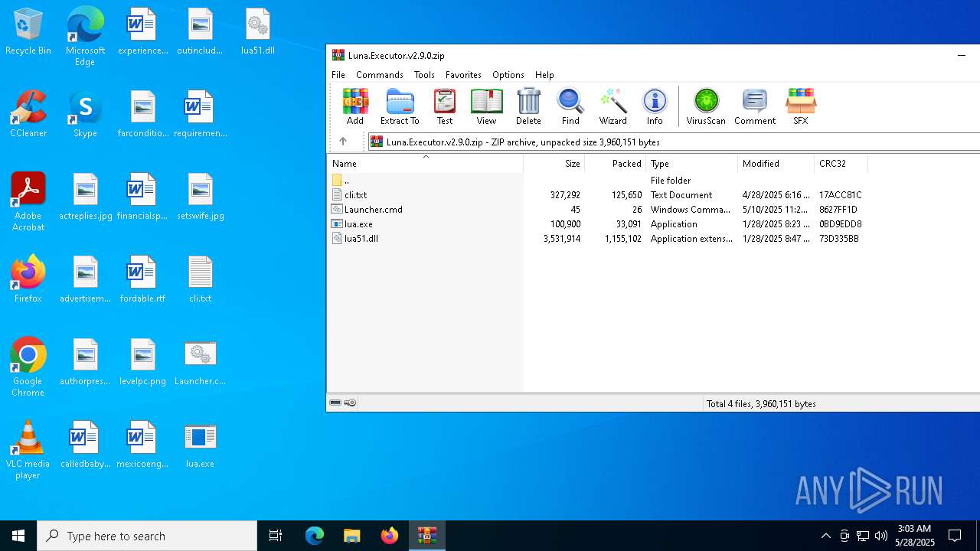Screen dimensions: 980x551
Task: Open the Options menu
Action: tap(508, 75)
